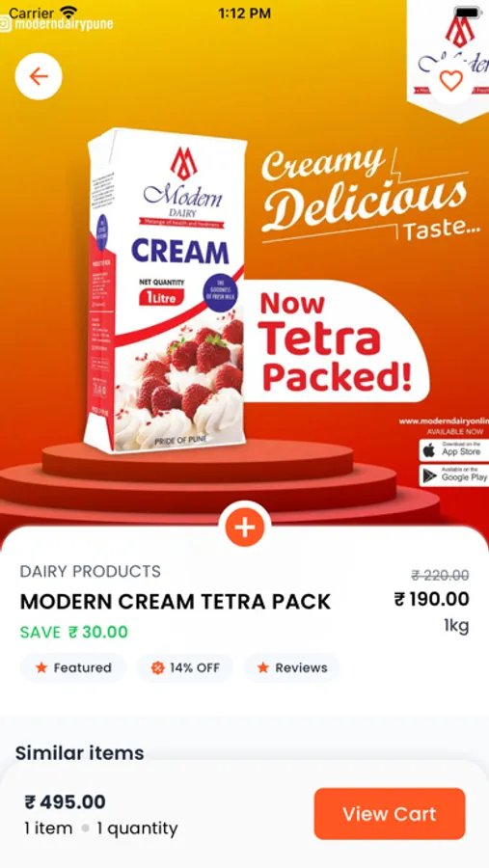Open the Reviews chip
This screenshot has height=868, width=489.
pyautogui.click(x=292, y=667)
